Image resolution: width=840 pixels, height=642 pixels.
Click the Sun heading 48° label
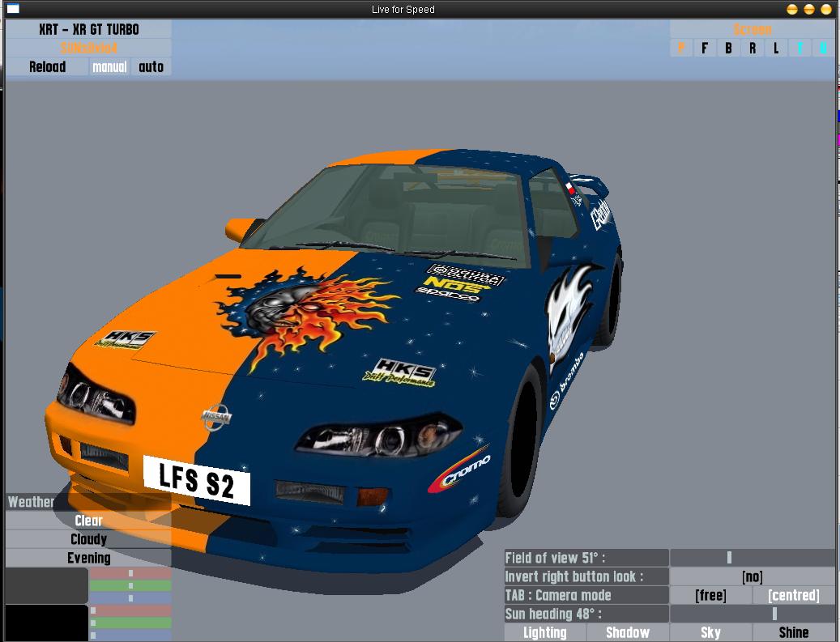[x=586, y=614]
